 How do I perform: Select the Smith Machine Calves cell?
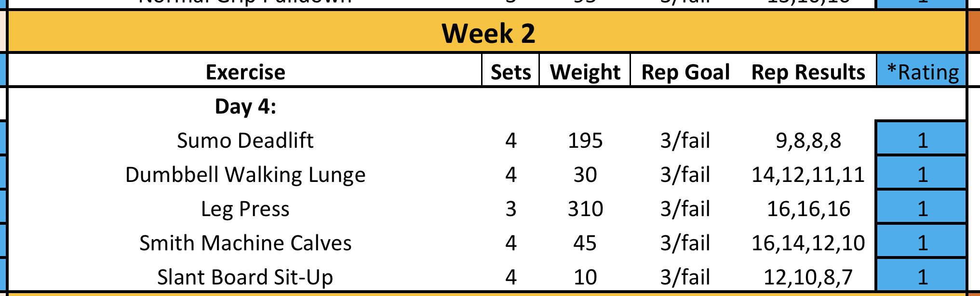(245, 243)
